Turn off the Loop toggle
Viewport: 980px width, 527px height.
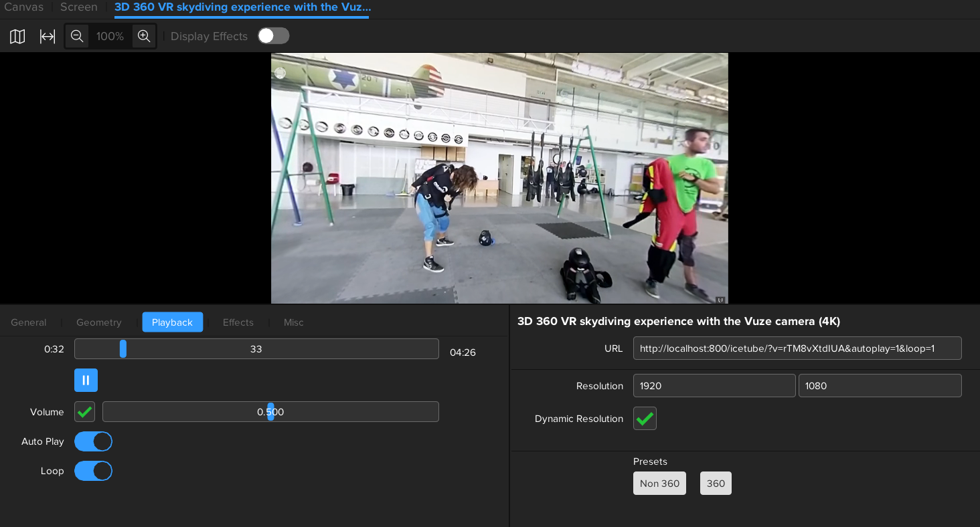pyautogui.click(x=93, y=471)
